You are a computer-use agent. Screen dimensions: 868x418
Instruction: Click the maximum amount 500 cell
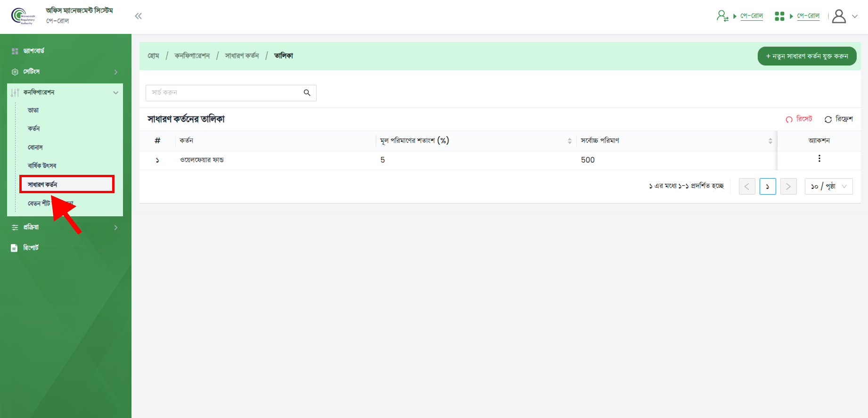click(x=588, y=160)
